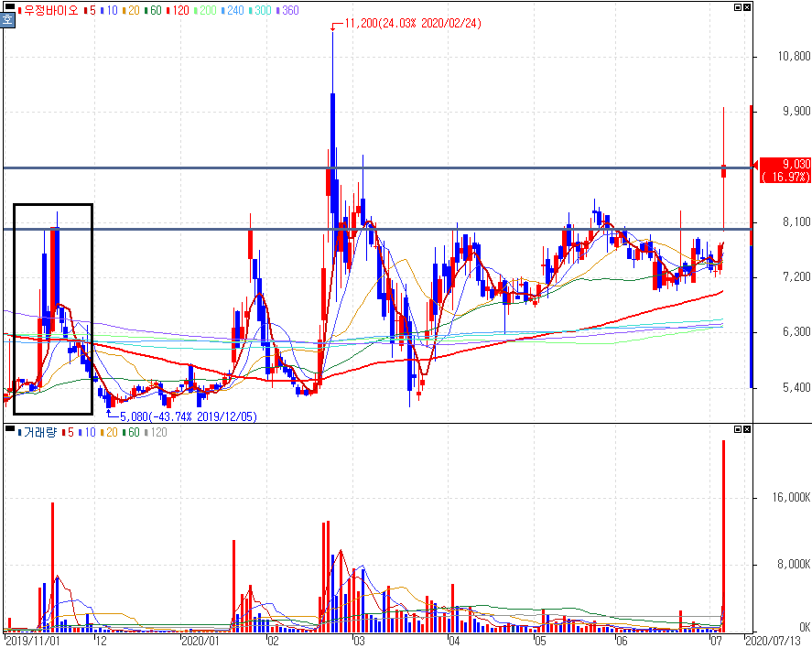This screenshot has height=648, width=812.
Task: Select the 200-day moving average legend entry
Action: point(205,10)
